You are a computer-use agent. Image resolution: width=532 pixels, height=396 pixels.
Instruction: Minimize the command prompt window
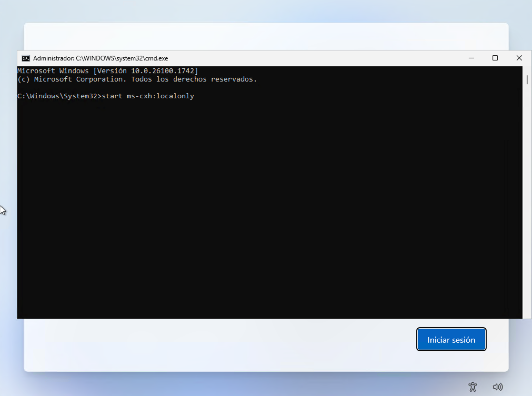(471, 58)
